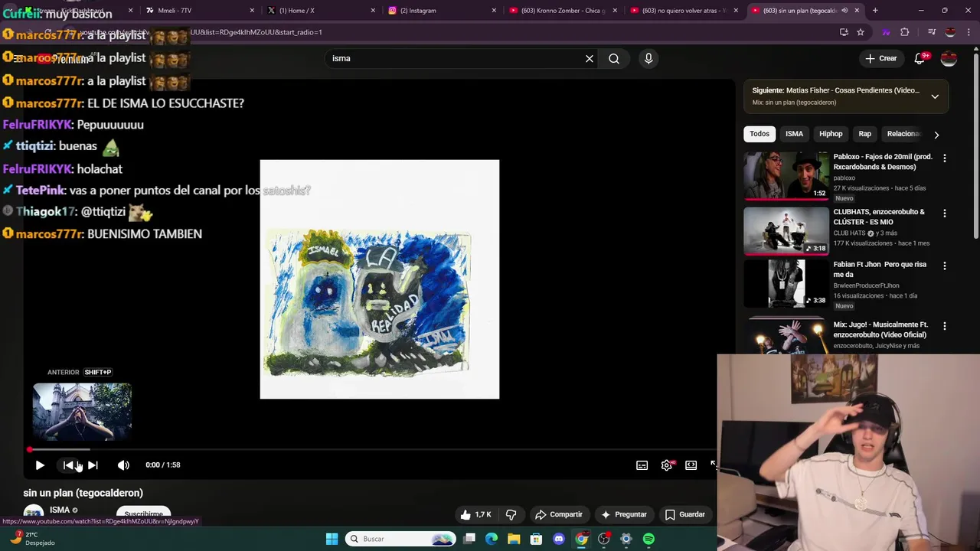
Task: Dislike the video with thumbs down
Action: [511, 514]
